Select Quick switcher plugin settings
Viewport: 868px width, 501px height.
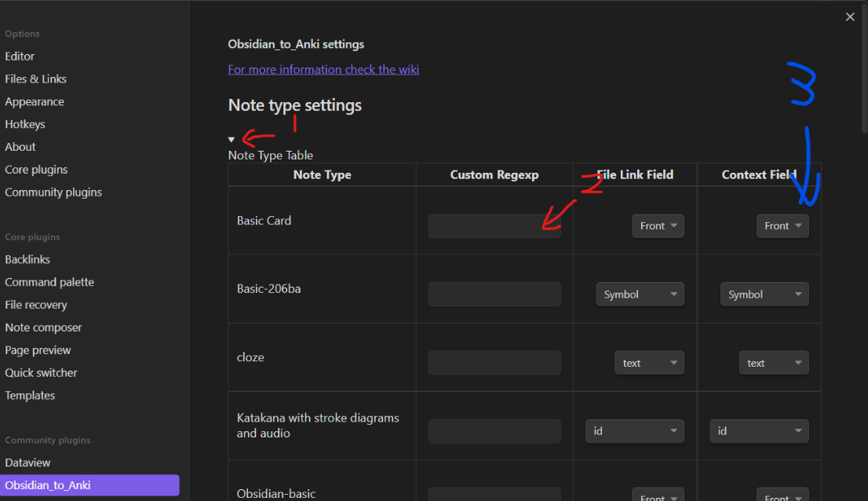click(x=41, y=373)
